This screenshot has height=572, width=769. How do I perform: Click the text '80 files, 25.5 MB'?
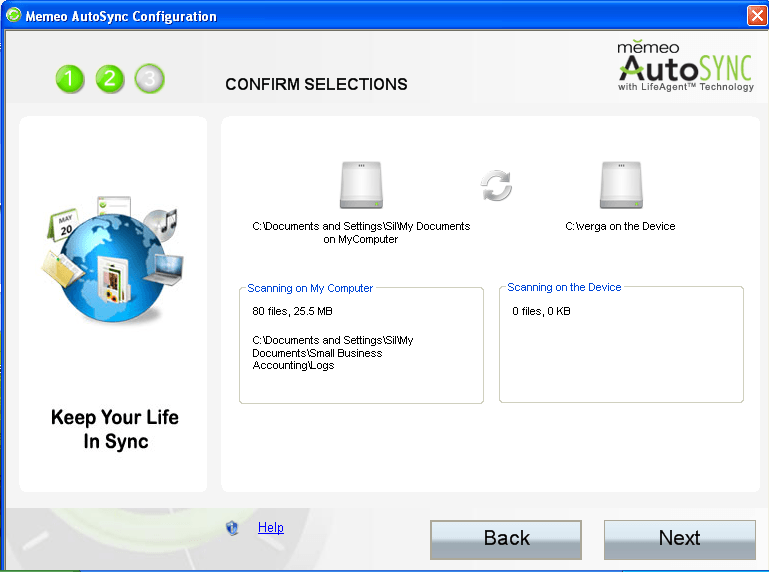(292, 312)
